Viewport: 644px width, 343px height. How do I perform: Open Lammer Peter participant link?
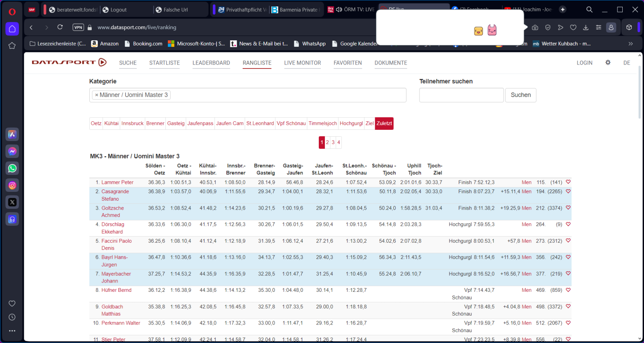[x=118, y=183]
